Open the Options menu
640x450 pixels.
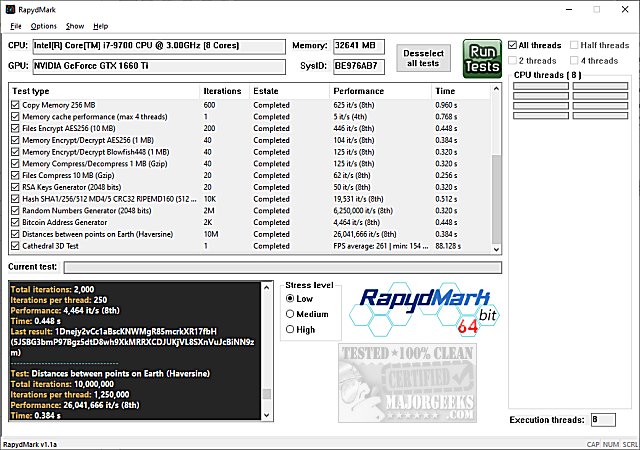tap(43, 25)
